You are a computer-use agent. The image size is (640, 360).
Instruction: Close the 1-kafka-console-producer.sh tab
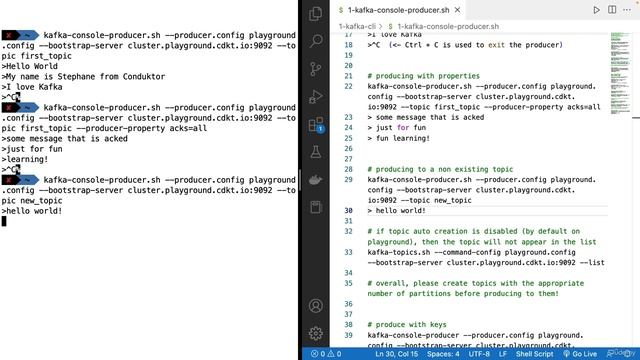tap(458, 10)
